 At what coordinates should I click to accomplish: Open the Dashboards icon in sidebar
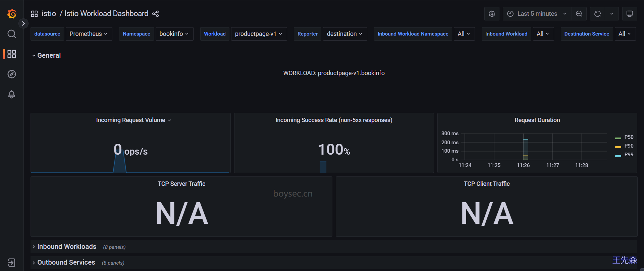tap(12, 54)
